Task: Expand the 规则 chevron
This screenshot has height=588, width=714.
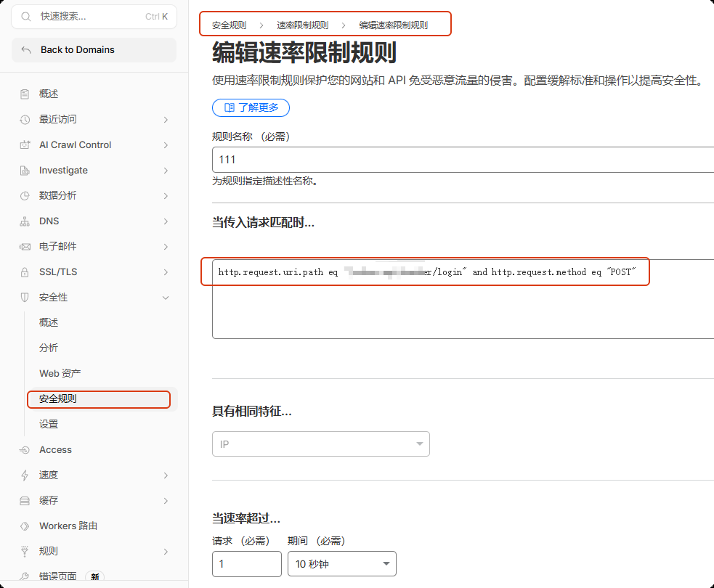Action: point(166,552)
